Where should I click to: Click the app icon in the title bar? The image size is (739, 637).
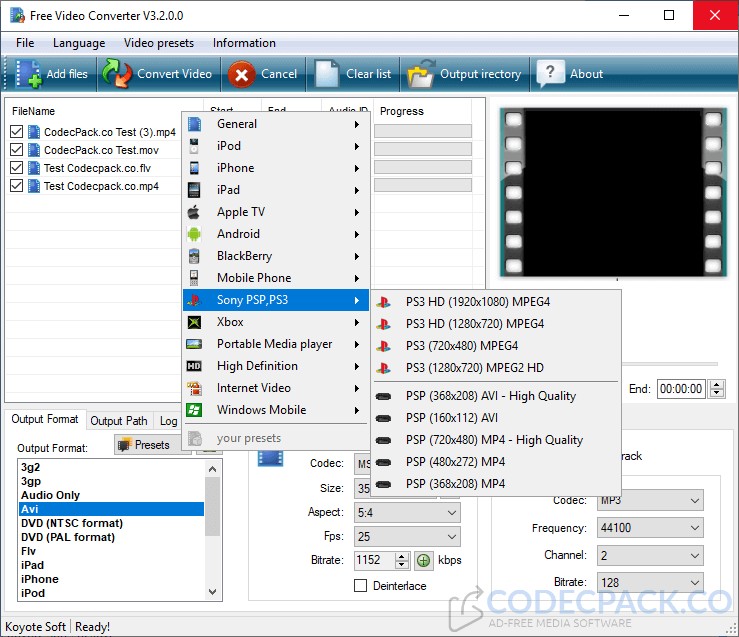[17, 16]
